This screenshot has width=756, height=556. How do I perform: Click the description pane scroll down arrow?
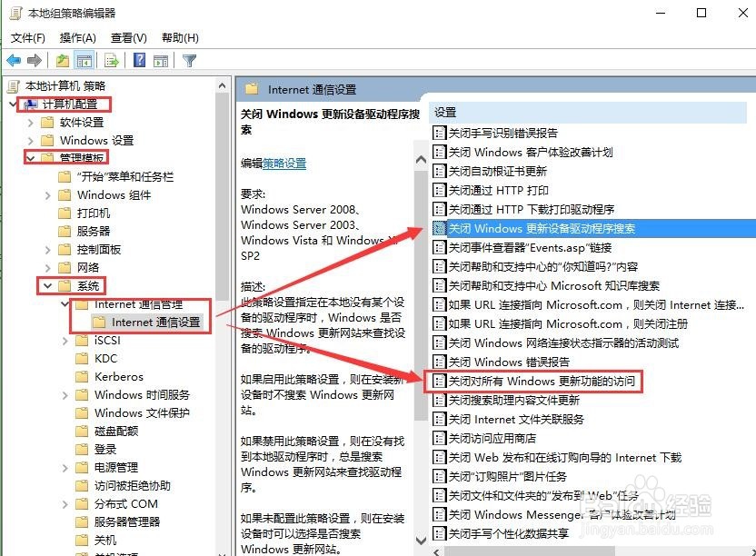pos(421,541)
